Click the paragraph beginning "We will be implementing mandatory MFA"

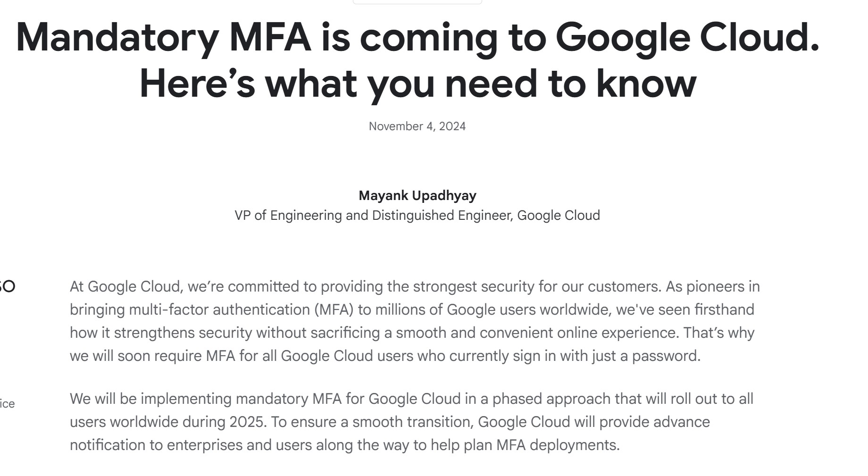click(411, 422)
